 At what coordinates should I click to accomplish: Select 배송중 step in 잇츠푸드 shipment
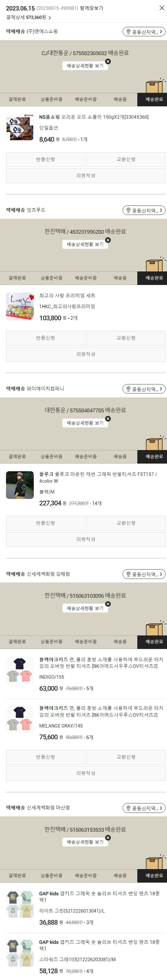[x=120, y=278]
